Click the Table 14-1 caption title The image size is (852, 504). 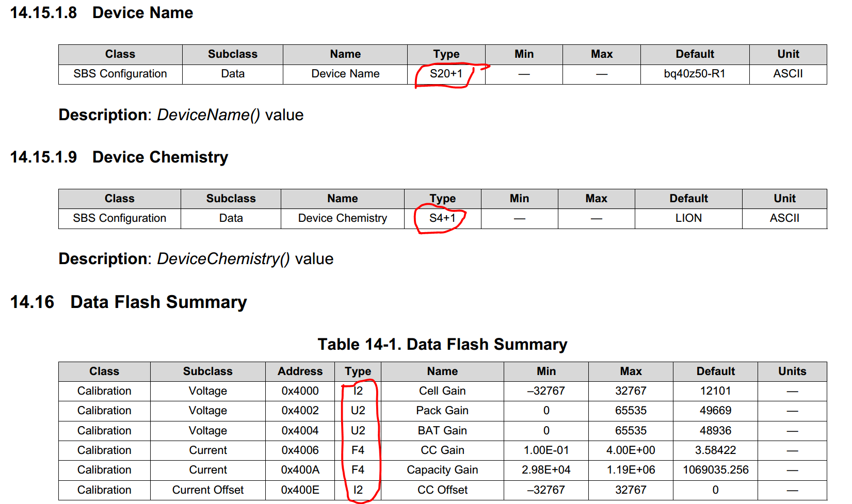442,344
